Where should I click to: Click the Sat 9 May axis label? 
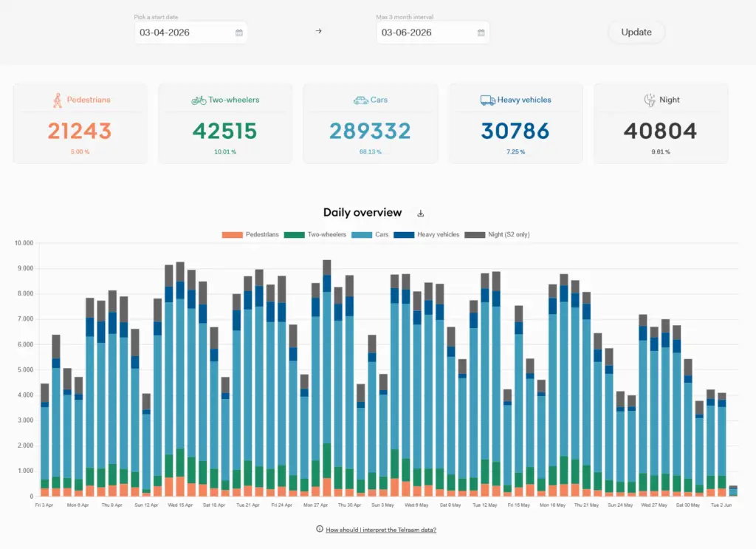tap(450, 505)
